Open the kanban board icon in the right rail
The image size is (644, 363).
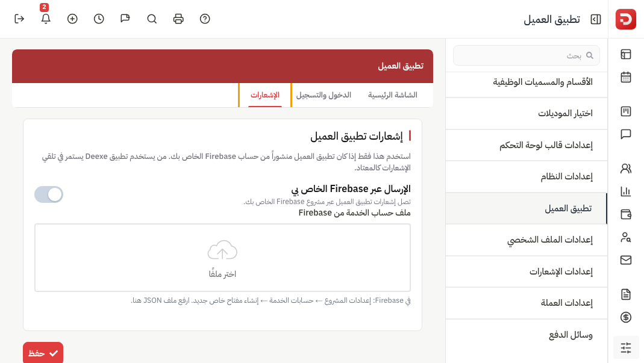[625, 111]
